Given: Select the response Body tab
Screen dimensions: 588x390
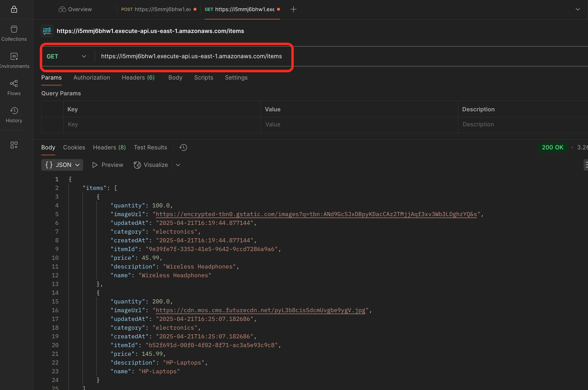Looking at the screenshot, I should click(x=48, y=147).
